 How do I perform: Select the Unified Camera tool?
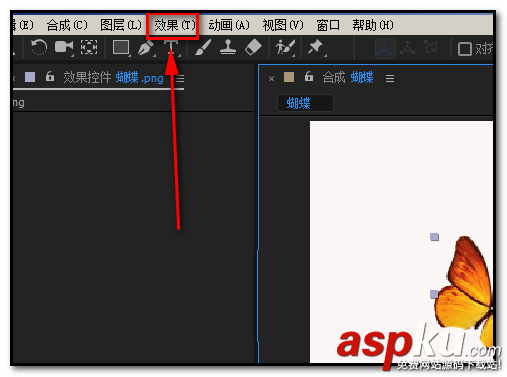[x=64, y=47]
